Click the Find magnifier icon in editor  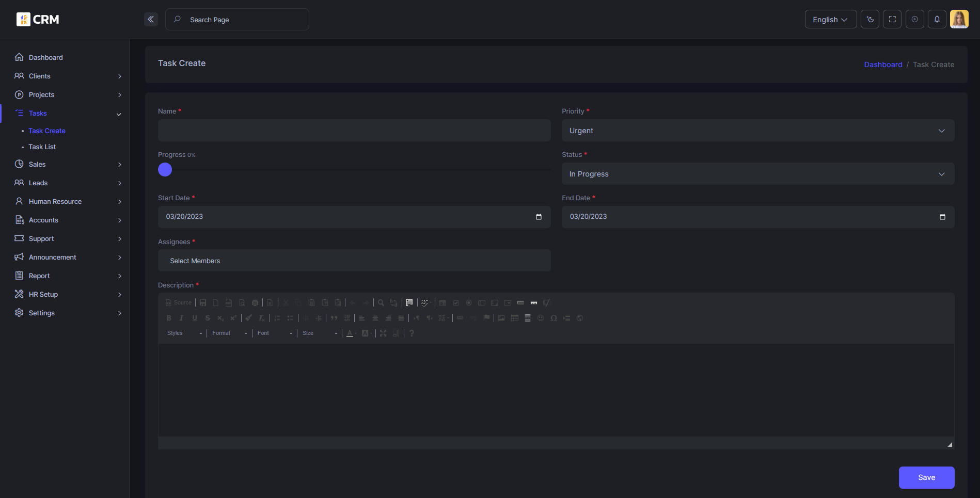[381, 303]
